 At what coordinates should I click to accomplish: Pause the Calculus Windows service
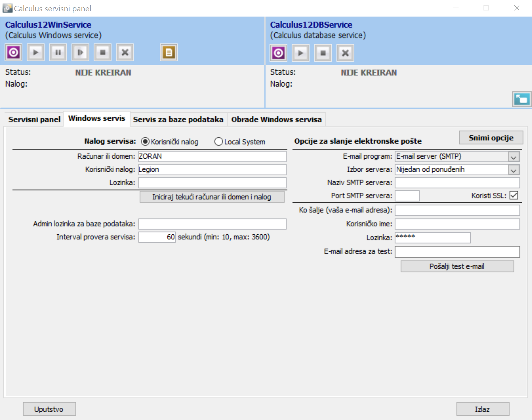pos(58,52)
